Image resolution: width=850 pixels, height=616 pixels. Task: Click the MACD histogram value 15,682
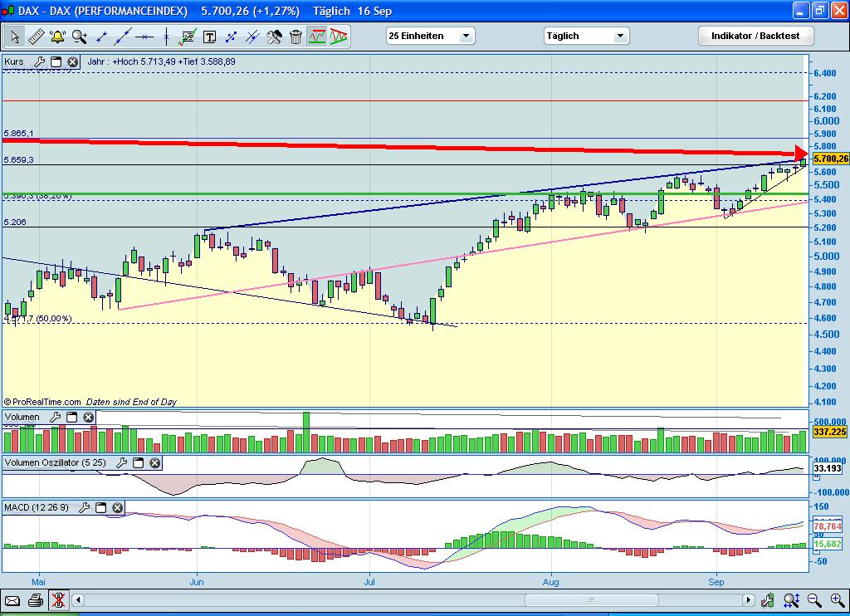point(828,544)
